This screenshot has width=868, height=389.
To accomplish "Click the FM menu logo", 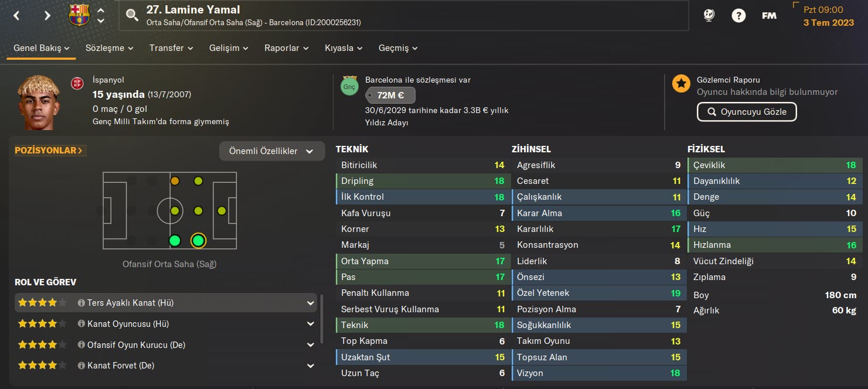I will click(769, 16).
